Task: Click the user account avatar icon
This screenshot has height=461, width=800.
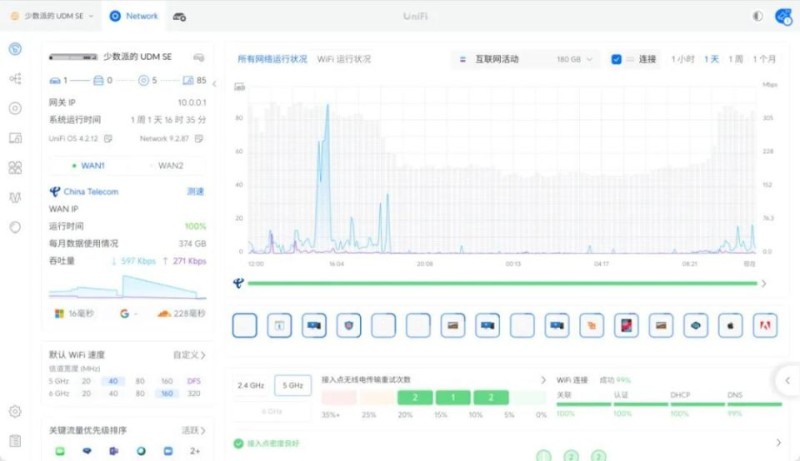Action: (x=782, y=16)
